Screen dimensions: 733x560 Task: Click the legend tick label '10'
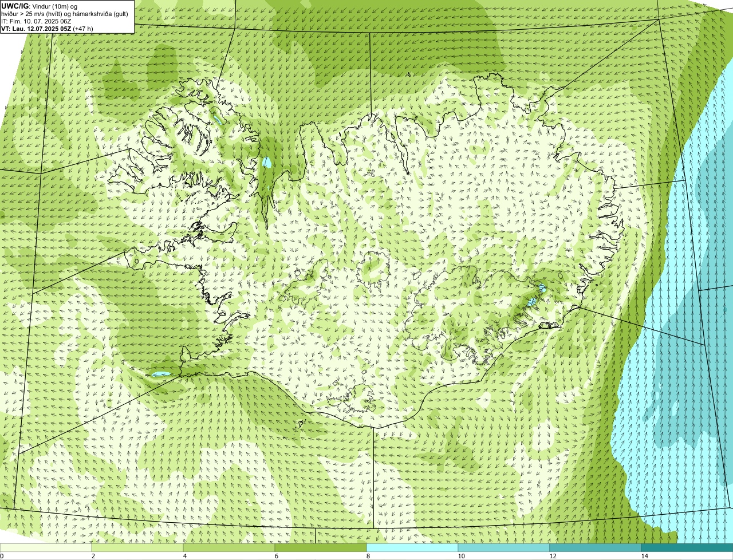pos(461,556)
